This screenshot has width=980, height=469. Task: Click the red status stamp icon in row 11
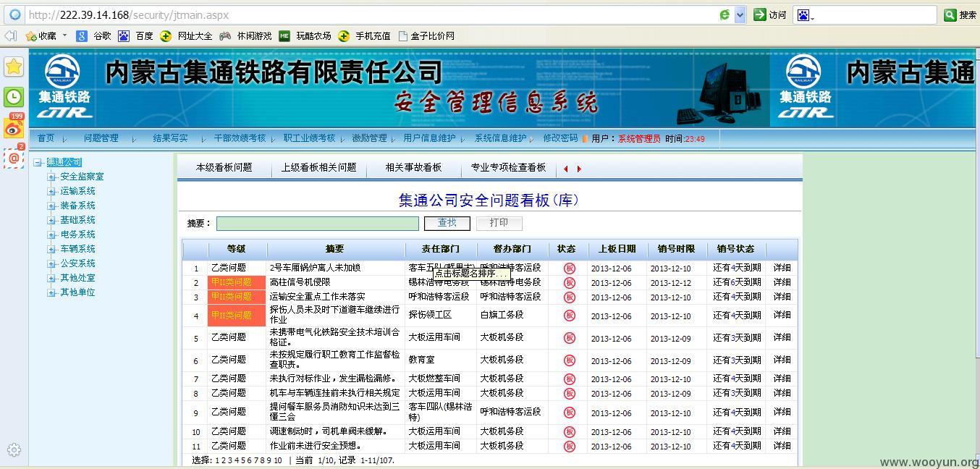[570, 447]
